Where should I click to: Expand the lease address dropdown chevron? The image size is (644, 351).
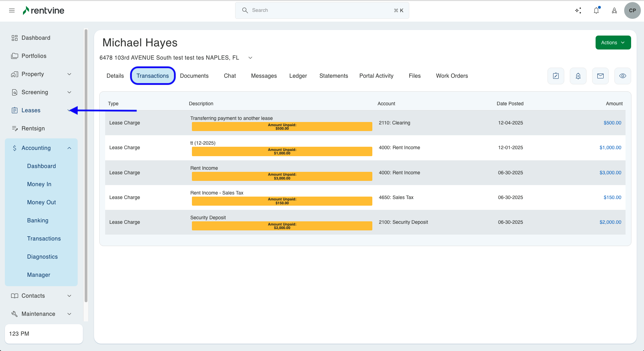point(250,58)
